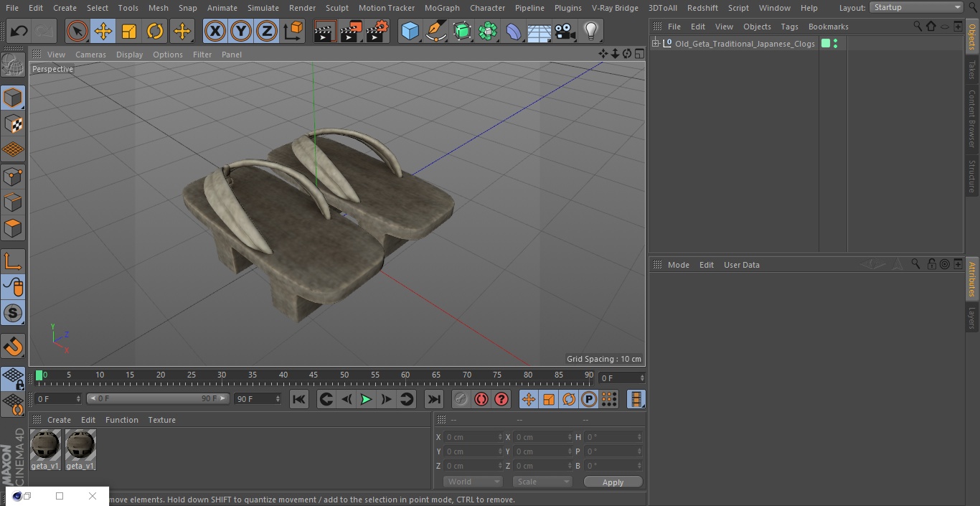Open the MoGraph menu
This screenshot has height=506, width=980.
pos(442,8)
